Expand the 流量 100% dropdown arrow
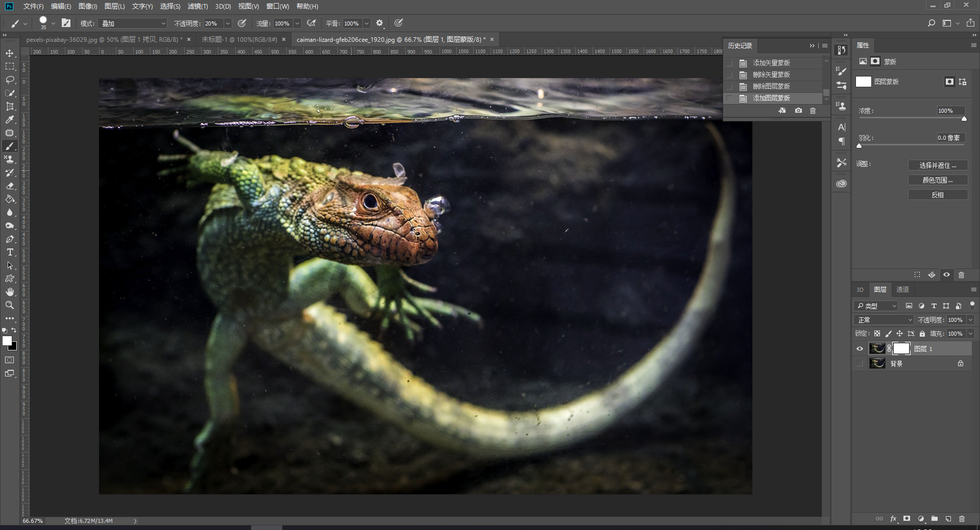This screenshot has width=980, height=530. [297, 23]
